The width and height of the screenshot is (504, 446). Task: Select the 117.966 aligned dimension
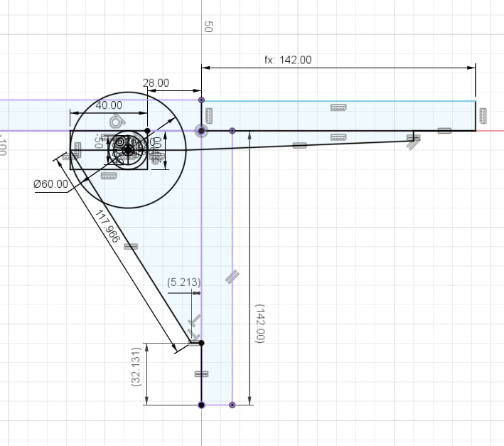pyautogui.click(x=107, y=226)
